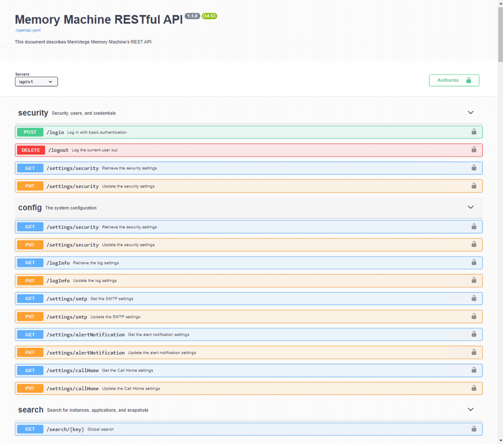Click the lock icon on GET /search/{key} row
Image resolution: width=504 pixels, height=444 pixels.
coord(474,429)
